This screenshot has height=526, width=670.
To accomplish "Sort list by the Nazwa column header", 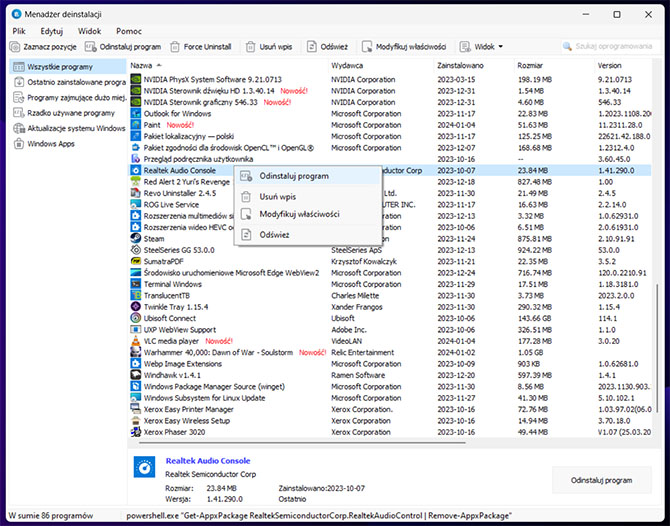I will tap(142, 64).
